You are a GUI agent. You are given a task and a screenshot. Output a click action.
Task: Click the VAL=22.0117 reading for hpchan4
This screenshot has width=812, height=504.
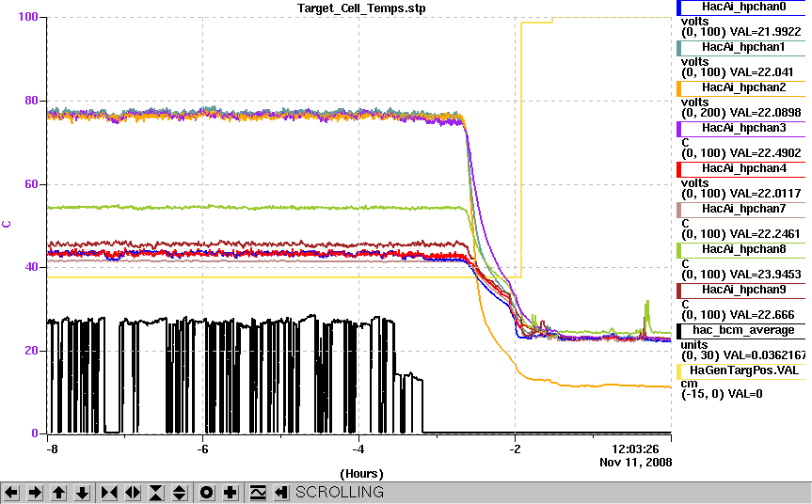tap(765, 194)
